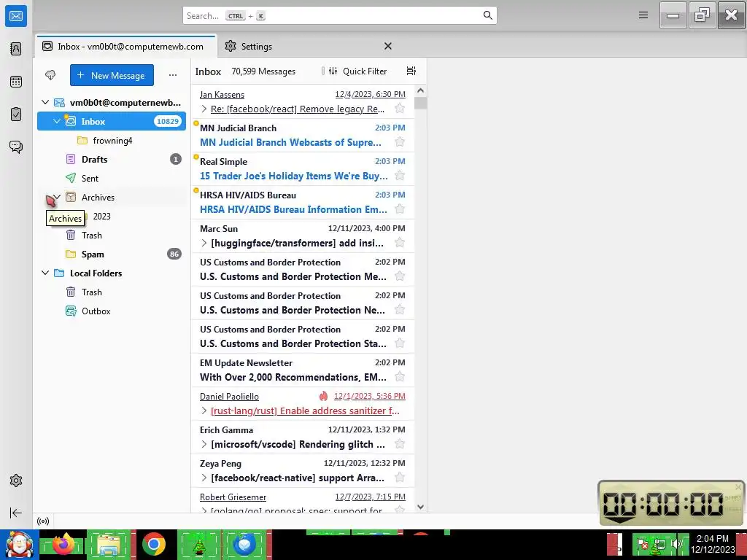Click the Thunderbird taskbar icon

pyautogui.click(x=244, y=544)
